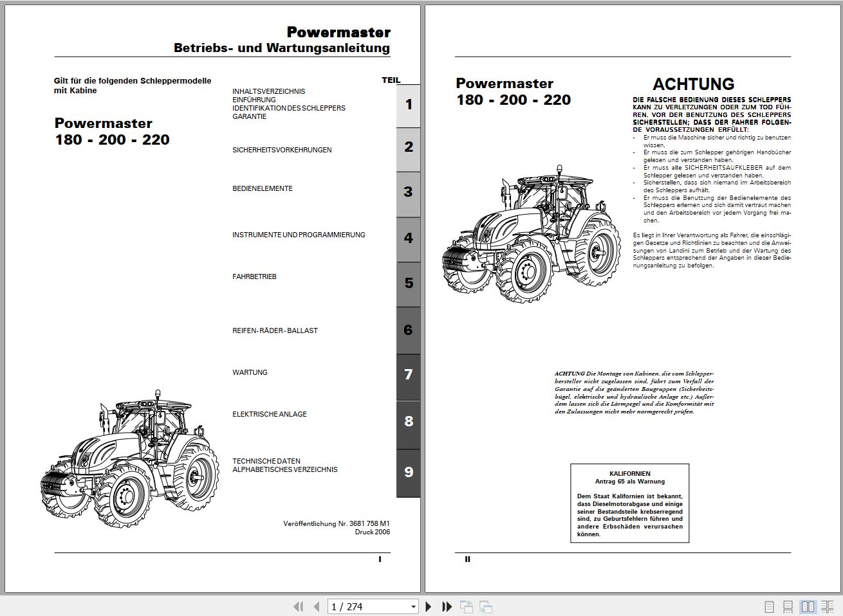Click INSTRUMENTE UND PROGRAMMIERUNG entry
The height and width of the screenshot is (616, 843).
(x=299, y=235)
